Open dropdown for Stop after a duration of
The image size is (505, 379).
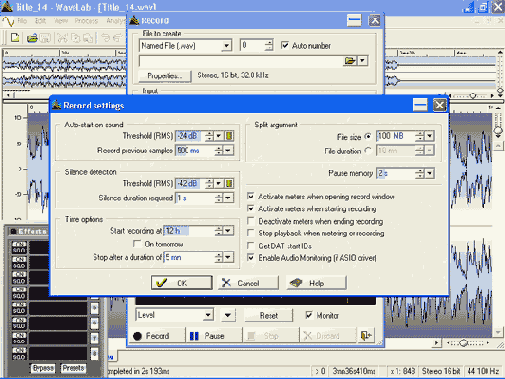click(x=228, y=257)
